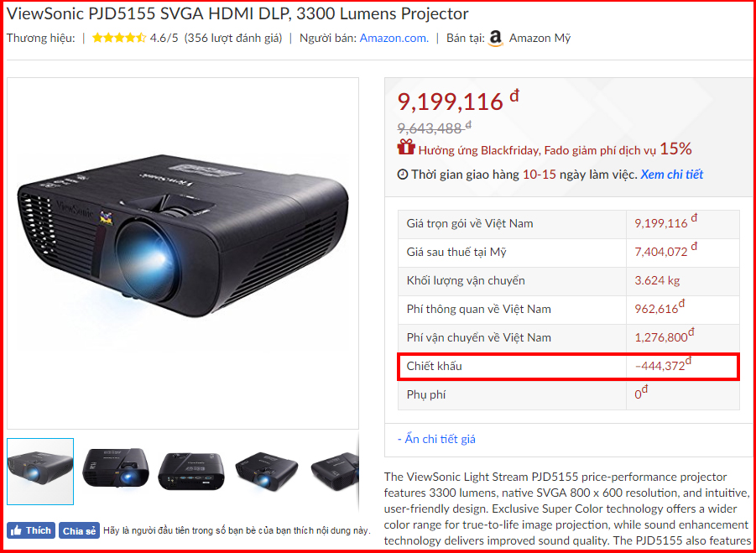Collapse price details via Ẩn chi tiết giá
Screen dimensions: 756x553
(436, 439)
